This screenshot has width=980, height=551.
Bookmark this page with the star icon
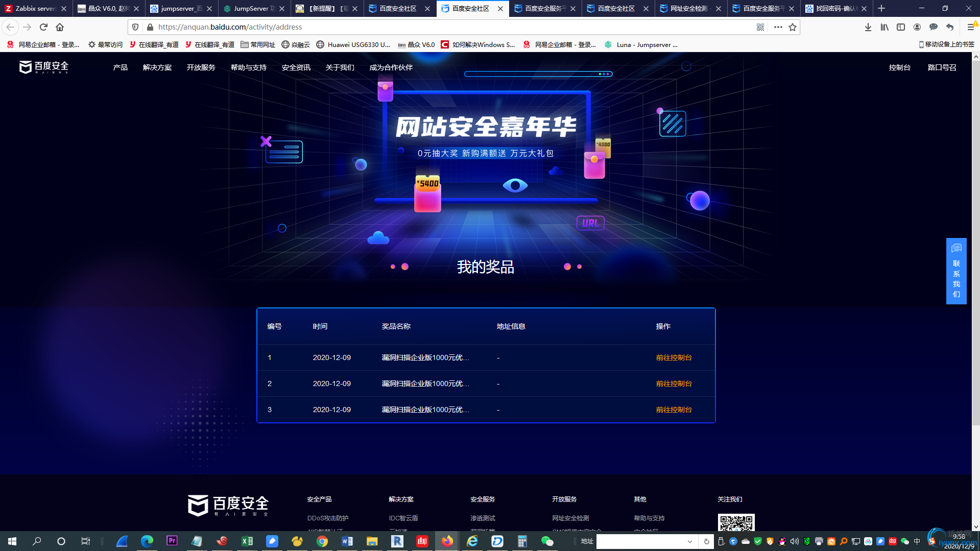pyautogui.click(x=793, y=27)
